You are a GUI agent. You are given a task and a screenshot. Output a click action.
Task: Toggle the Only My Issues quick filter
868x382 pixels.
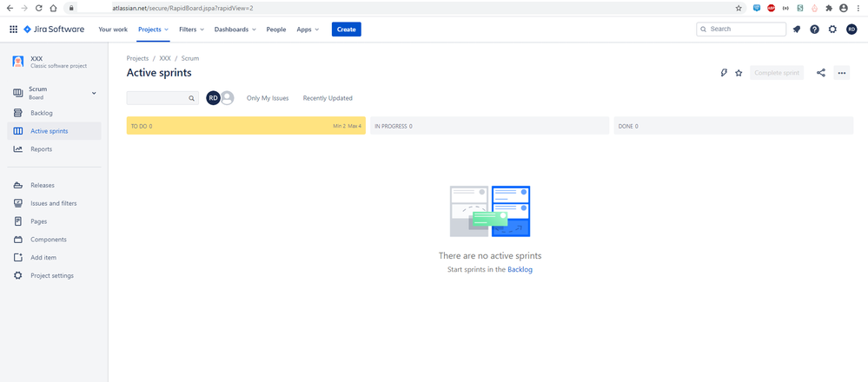pos(268,98)
